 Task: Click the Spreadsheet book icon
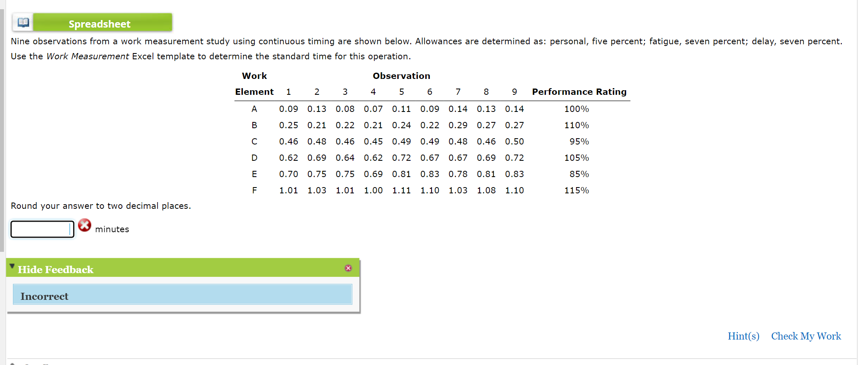[x=23, y=22]
